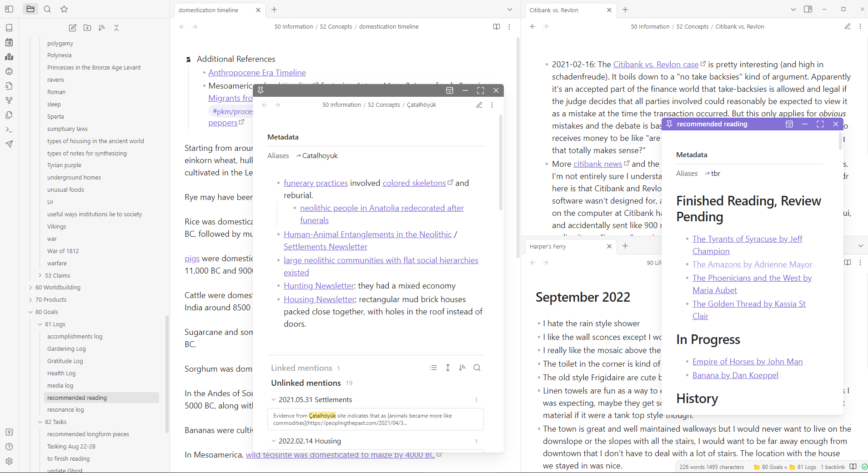
Task: Add new tab next to Harper's Ferry
Action: (625, 246)
